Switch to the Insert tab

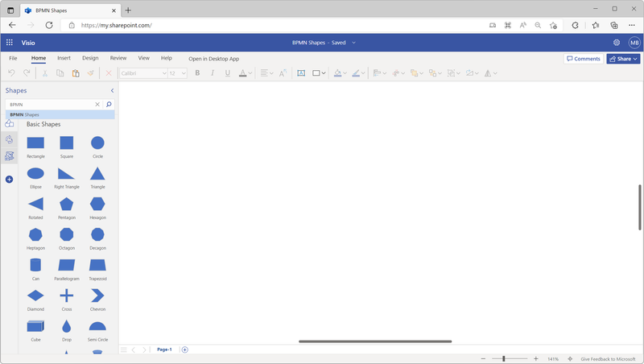64,58
